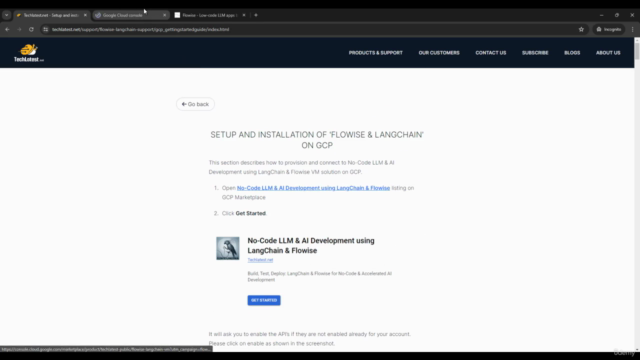Reload the page with refresh icon
This screenshot has width=640, height=360.
(31, 29)
